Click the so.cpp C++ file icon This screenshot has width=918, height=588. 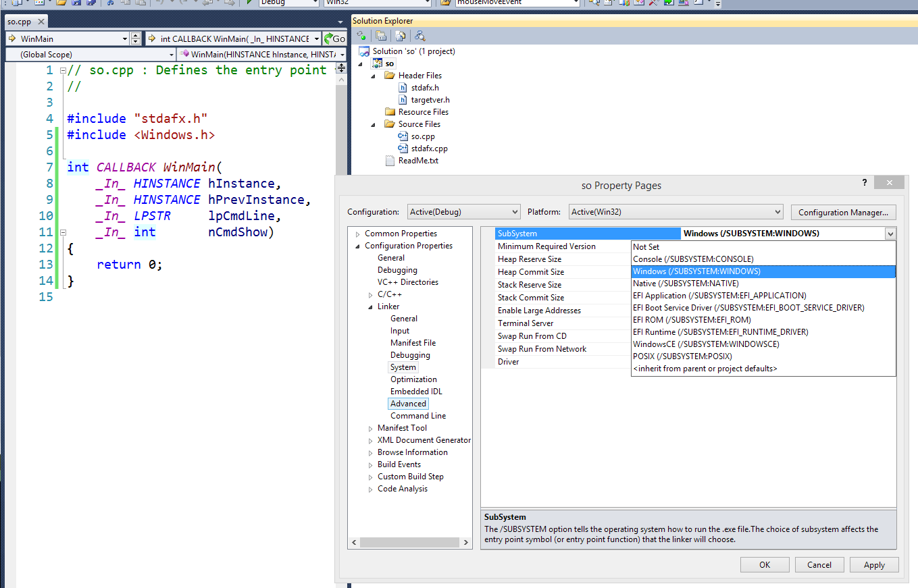tap(403, 136)
